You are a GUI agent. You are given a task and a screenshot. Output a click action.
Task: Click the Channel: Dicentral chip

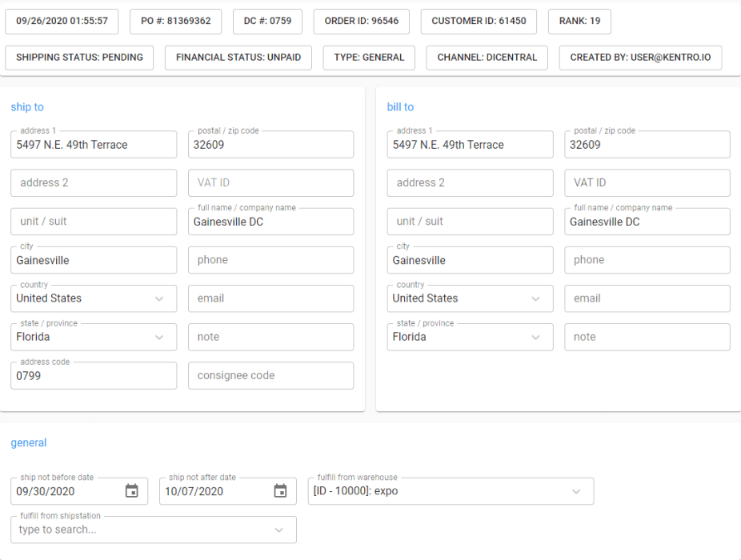point(487,58)
